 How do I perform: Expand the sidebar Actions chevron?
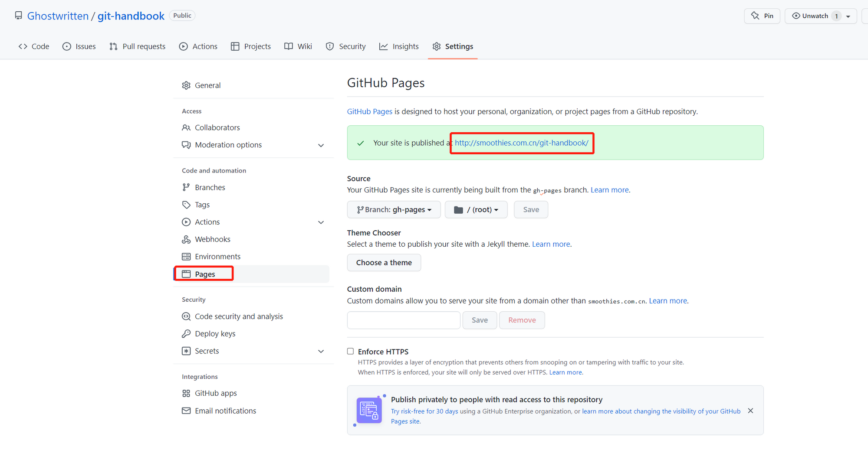tap(321, 222)
